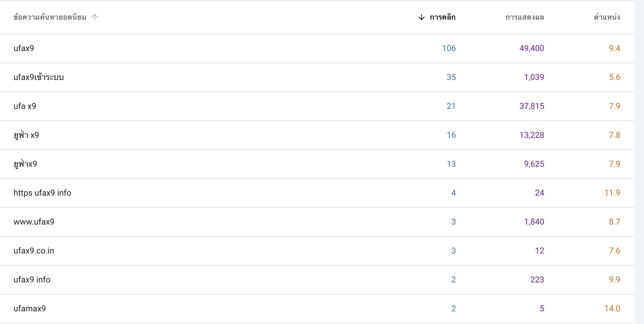644x324 pixels.
Task: Click the down arrow sort icon beside การคลิก
Action: click(421, 17)
